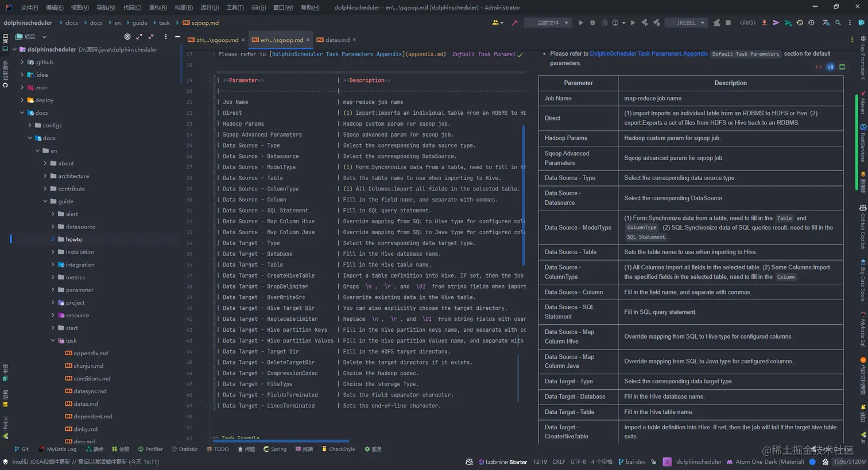Image resolution: width=868 pixels, height=470 pixels.
Task: Collapse the task folder
Action: click(x=53, y=340)
